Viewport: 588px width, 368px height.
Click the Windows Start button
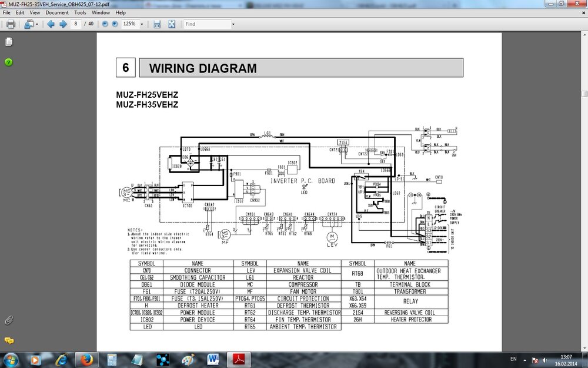[11, 360]
